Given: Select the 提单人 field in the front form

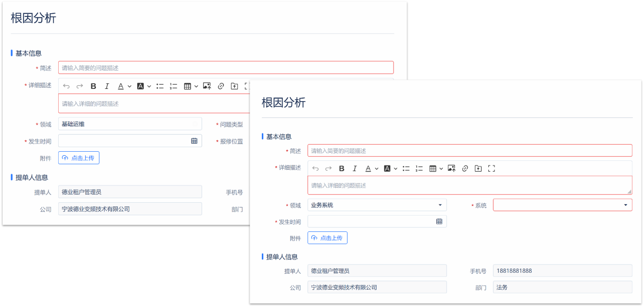Looking at the screenshot, I should pos(377,271).
